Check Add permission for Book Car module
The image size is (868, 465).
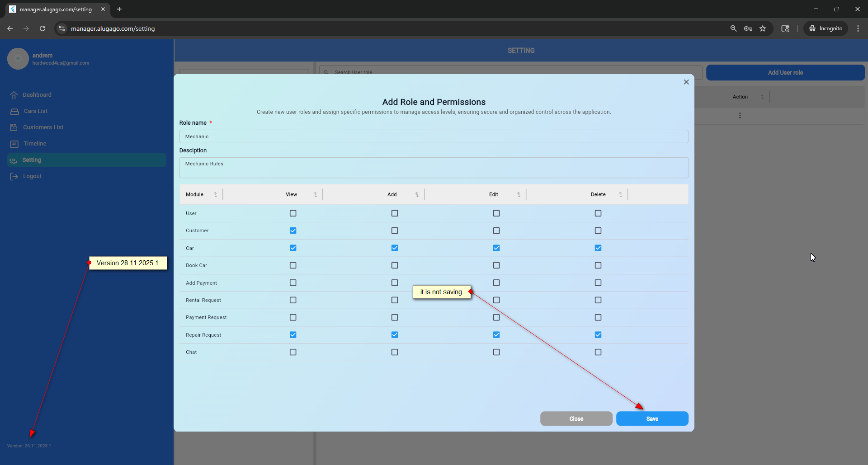click(x=395, y=265)
